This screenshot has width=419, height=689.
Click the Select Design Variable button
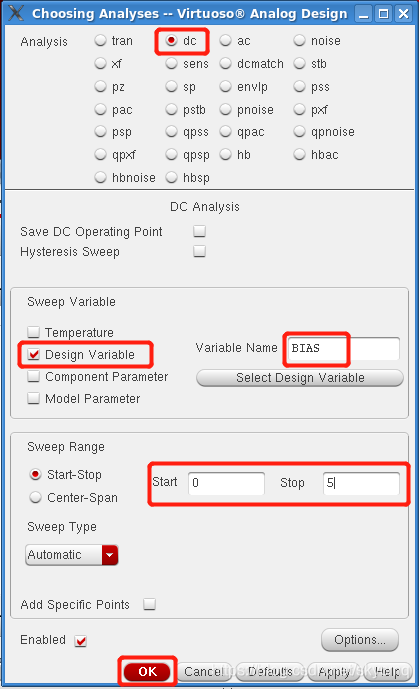tap(300, 378)
